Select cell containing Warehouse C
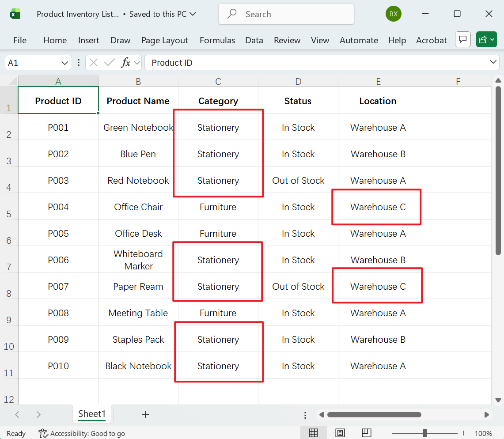Viewport: 504px width, 439px height. (x=378, y=207)
